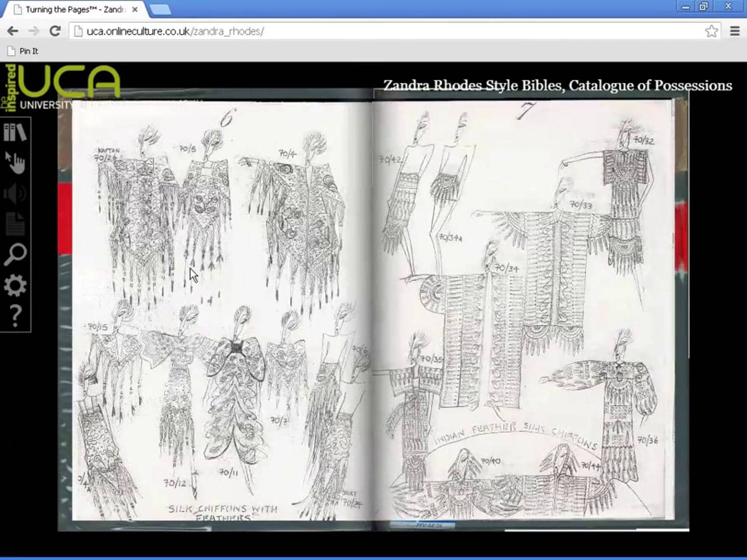The width and height of the screenshot is (747, 560).
Task: Open help question mark icon
Action: [15, 316]
